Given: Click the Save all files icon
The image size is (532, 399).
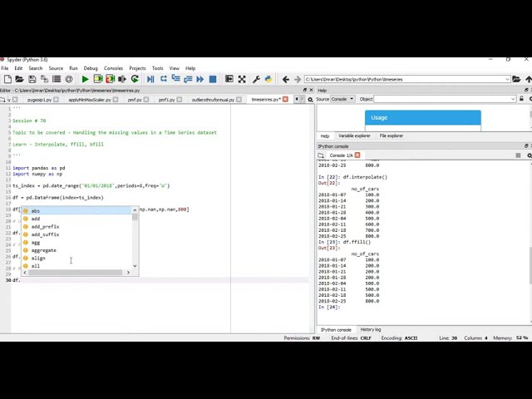Looking at the screenshot, I should click(x=44, y=79).
